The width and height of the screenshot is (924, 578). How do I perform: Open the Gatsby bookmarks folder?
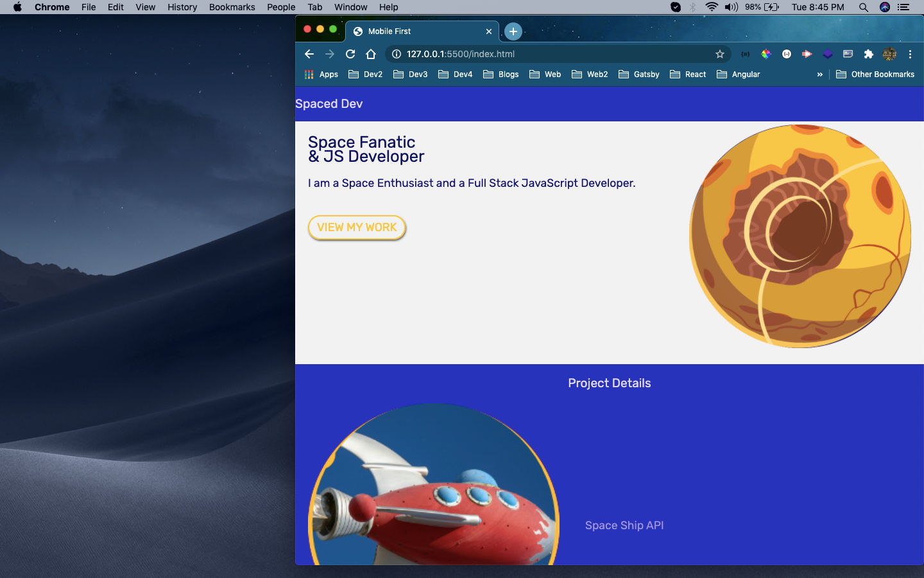(x=639, y=74)
